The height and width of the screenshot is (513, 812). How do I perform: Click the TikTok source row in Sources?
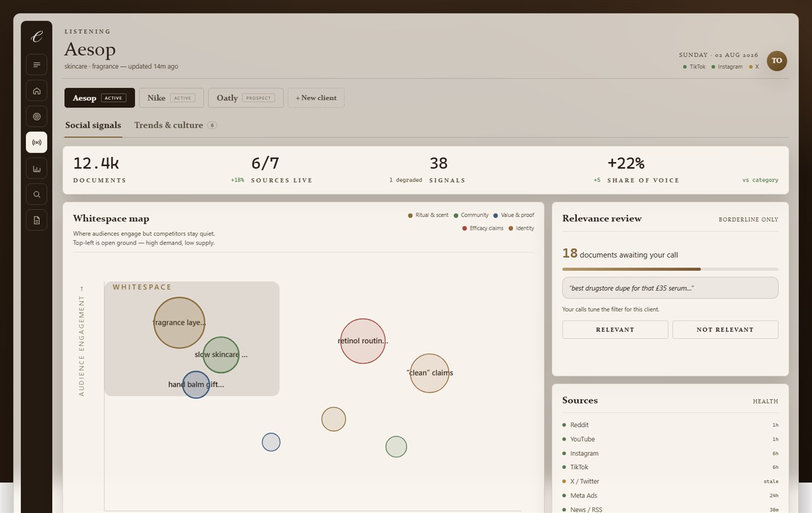670,467
